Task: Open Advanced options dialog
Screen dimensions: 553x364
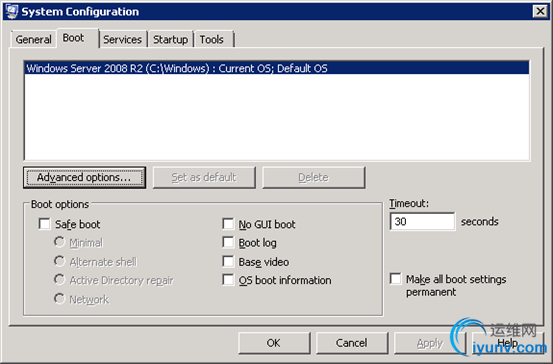Action: [84, 177]
